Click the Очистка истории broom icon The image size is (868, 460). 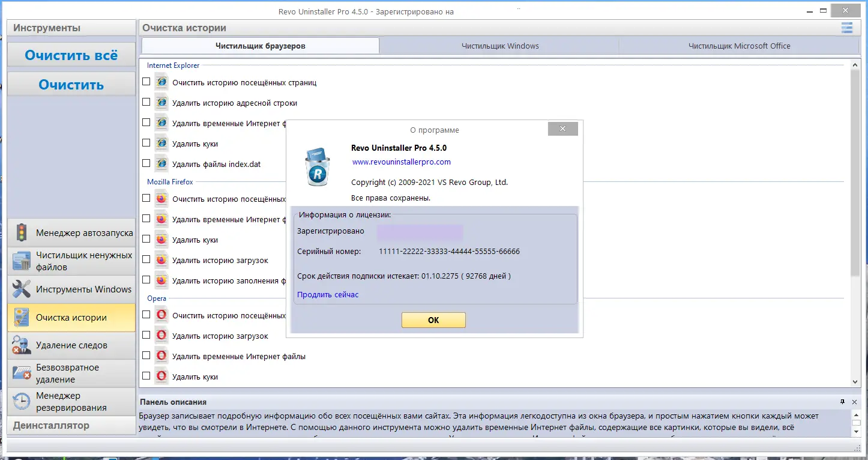pos(22,317)
